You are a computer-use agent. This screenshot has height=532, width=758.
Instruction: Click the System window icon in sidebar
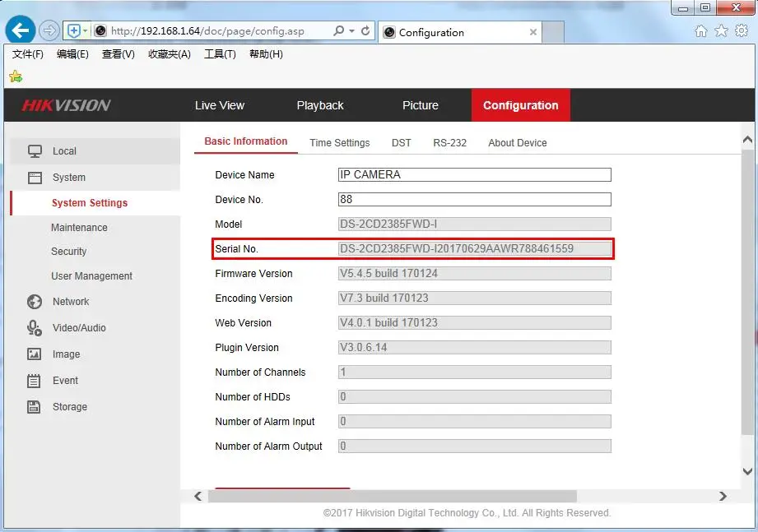point(35,178)
